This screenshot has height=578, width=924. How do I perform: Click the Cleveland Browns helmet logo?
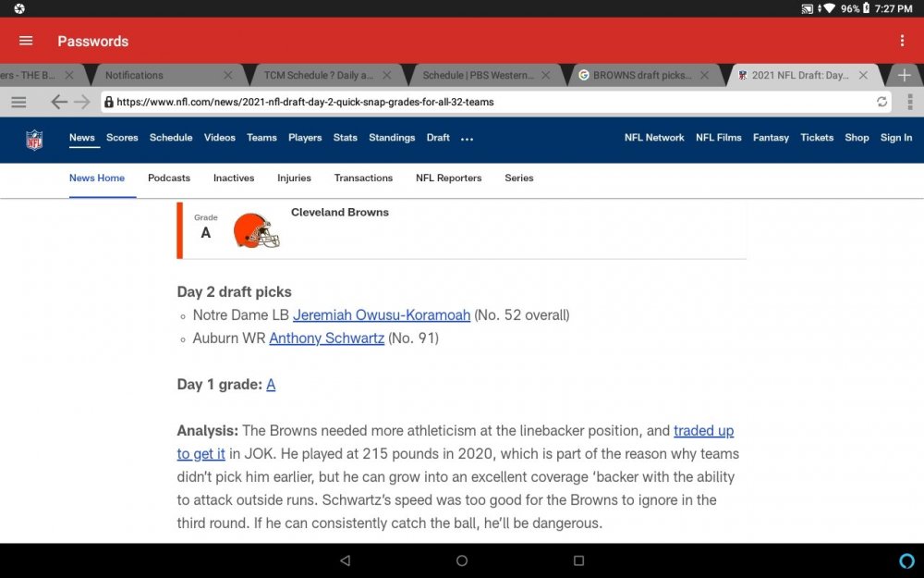pos(256,230)
